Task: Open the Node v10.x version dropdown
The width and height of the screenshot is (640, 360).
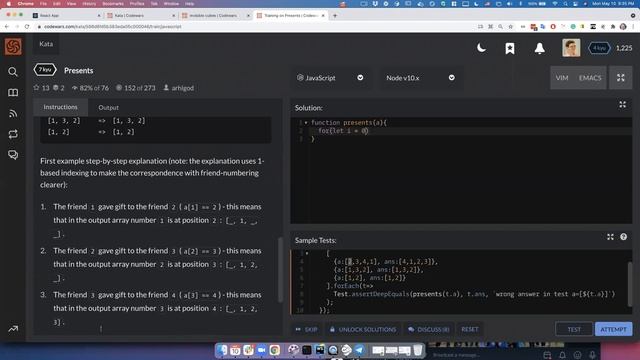Action: [x=420, y=78]
